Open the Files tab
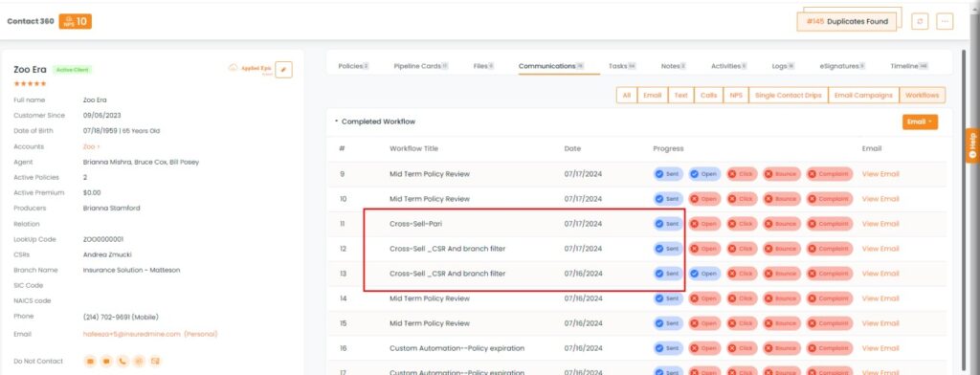This screenshot has height=375, width=980. (x=483, y=66)
